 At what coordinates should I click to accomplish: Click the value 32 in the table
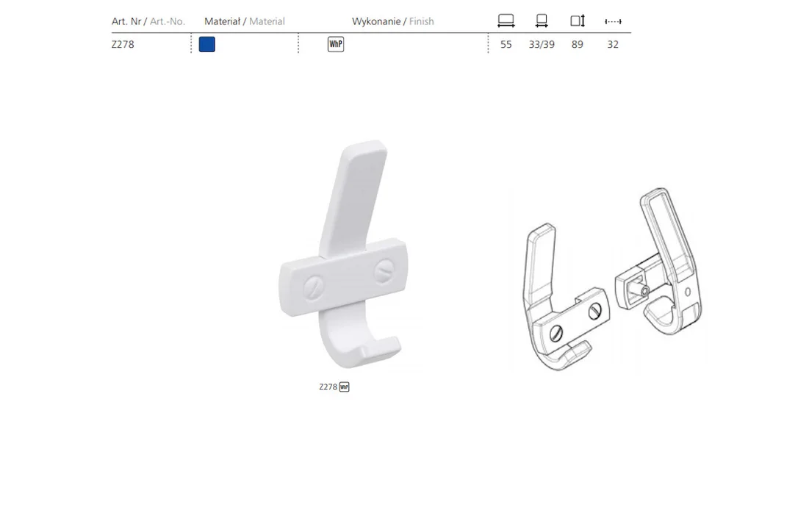pyautogui.click(x=613, y=44)
